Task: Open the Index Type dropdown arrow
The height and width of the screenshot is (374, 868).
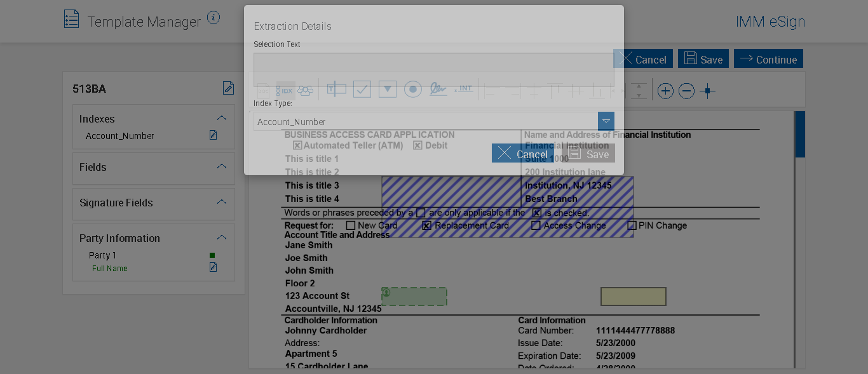Action: [606, 121]
